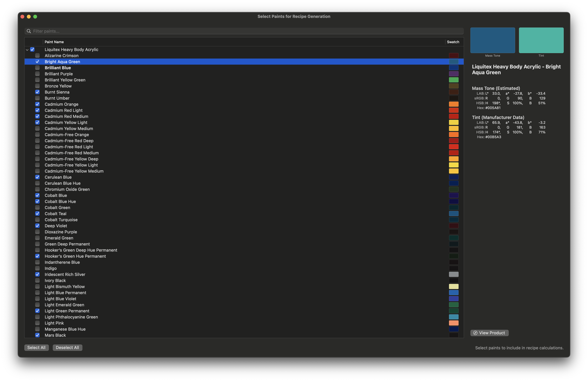The width and height of the screenshot is (588, 381).
Task: Enable the Dioxazine Purple checkbox
Action: click(37, 232)
